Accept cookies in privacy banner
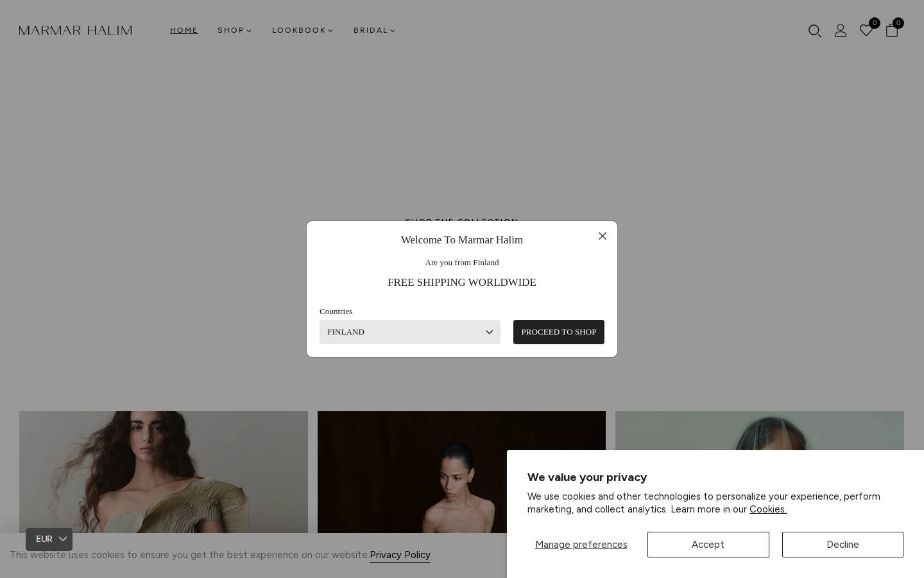Viewport: 924px width, 578px height. [x=708, y=545]
